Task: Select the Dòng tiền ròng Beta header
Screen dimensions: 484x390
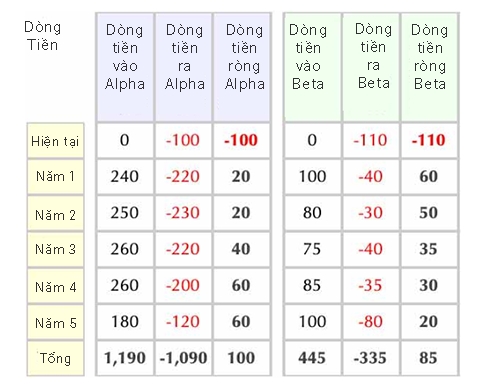Action: click(429, 67)
